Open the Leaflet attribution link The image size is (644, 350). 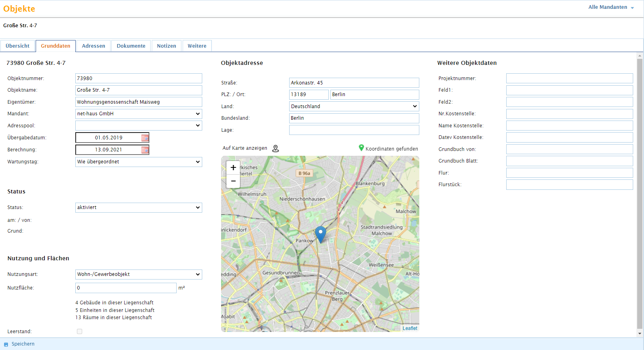(x=410, y=328)
